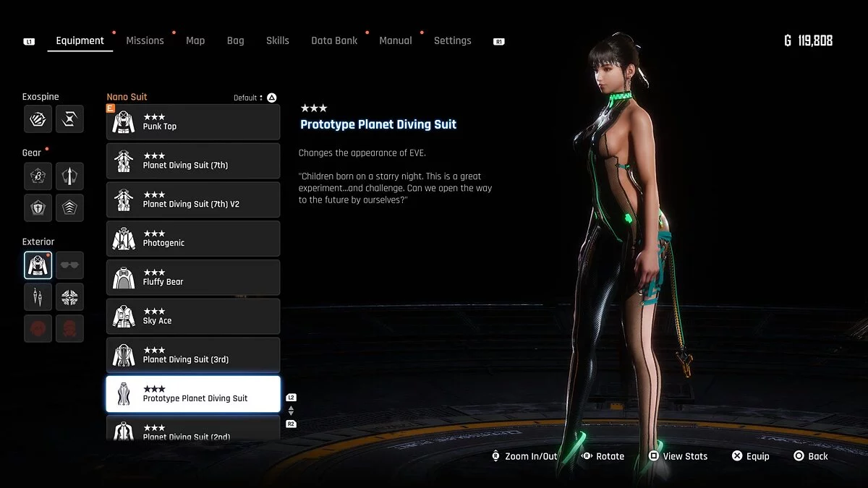The width and height of the screenshot is (868, 488).
Task: Click the L2 page-up list indicator
Action: [x=291, y=398]
